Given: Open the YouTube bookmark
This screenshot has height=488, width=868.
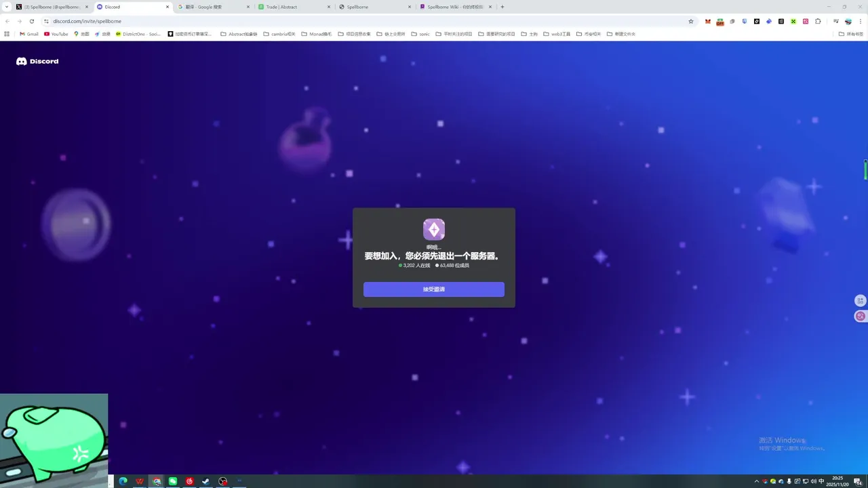Looking at the screenshot, I should [56, 34].
